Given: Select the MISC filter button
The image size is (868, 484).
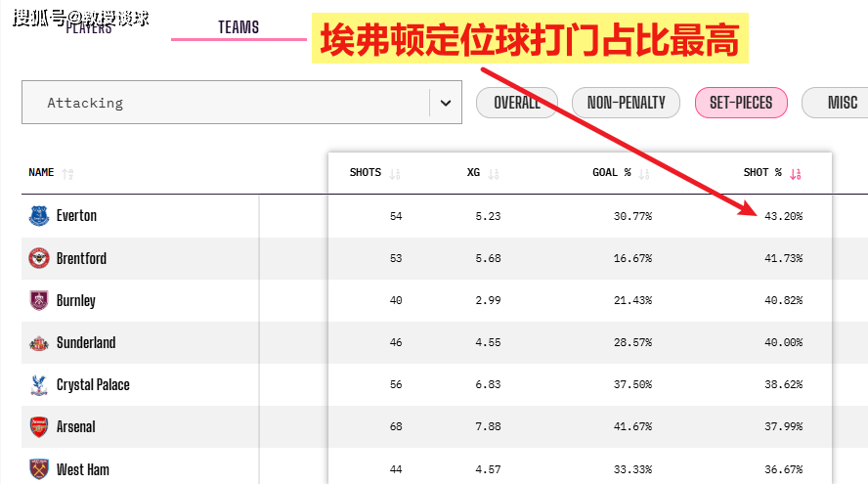Looking at the screenshot, I should coord(841,103).
